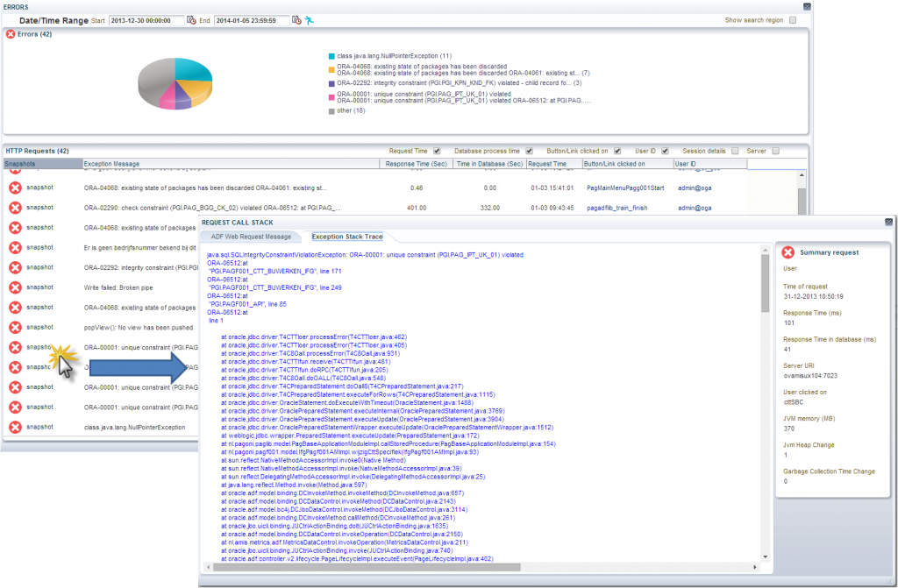Click the running man icon beside End date
Image resolution: width=898 pixels, height=588 pixels.
(x=310, y=20)
